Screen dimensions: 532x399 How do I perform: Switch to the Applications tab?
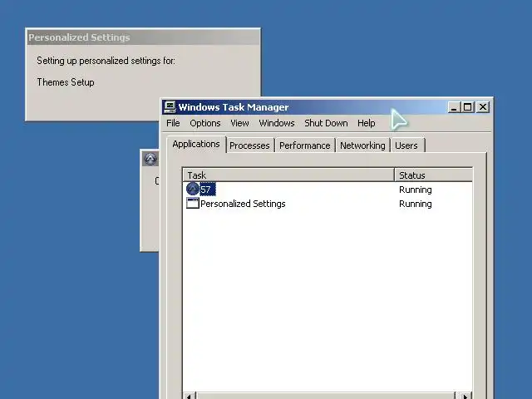click(x=196, y=144)
